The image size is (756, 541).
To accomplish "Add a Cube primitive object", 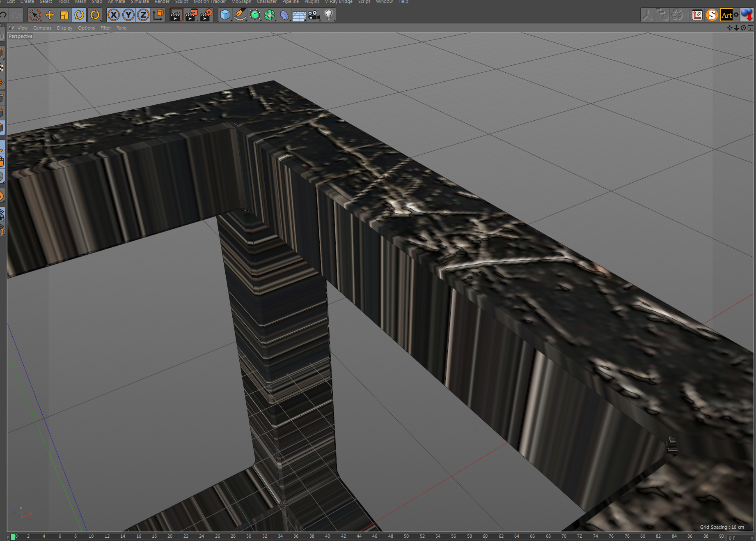I will (225, 15).
